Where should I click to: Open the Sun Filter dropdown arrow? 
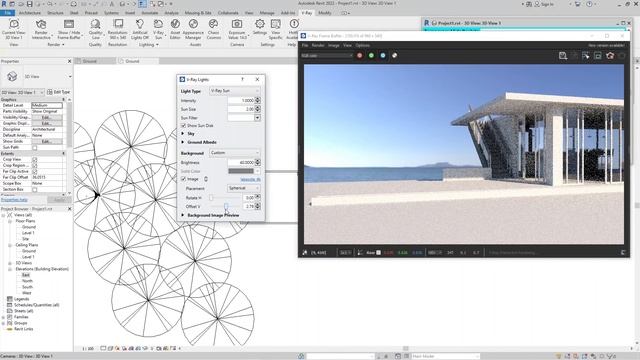257,118
